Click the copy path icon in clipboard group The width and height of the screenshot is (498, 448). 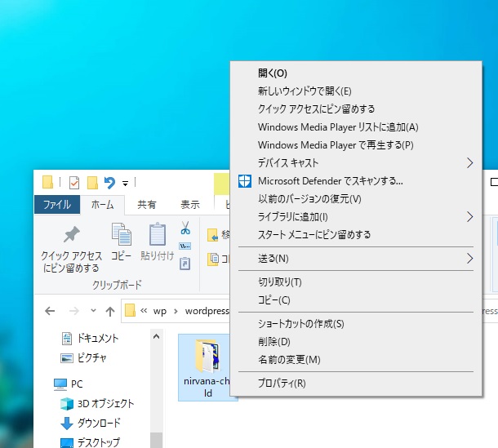pos(185,246)
